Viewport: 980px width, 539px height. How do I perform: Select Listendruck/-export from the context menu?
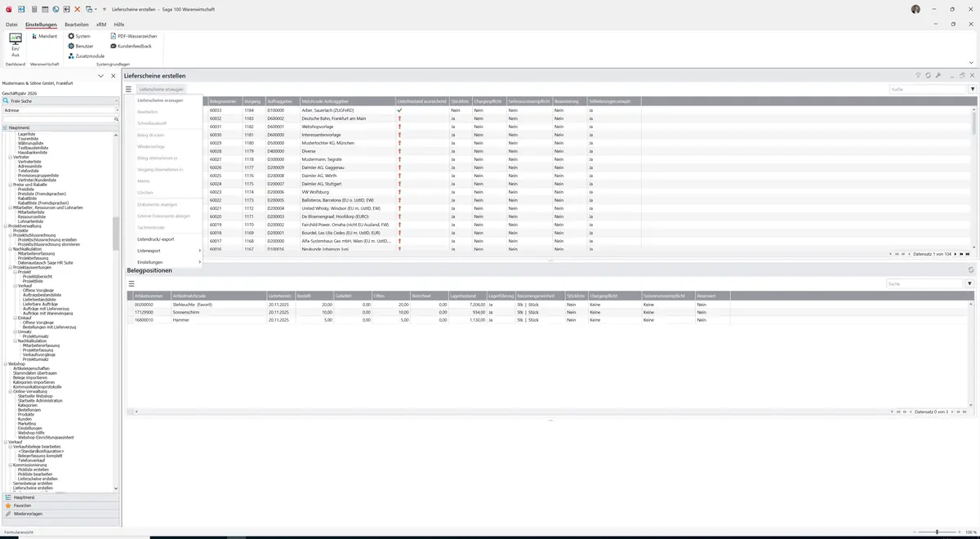[156, 239]
